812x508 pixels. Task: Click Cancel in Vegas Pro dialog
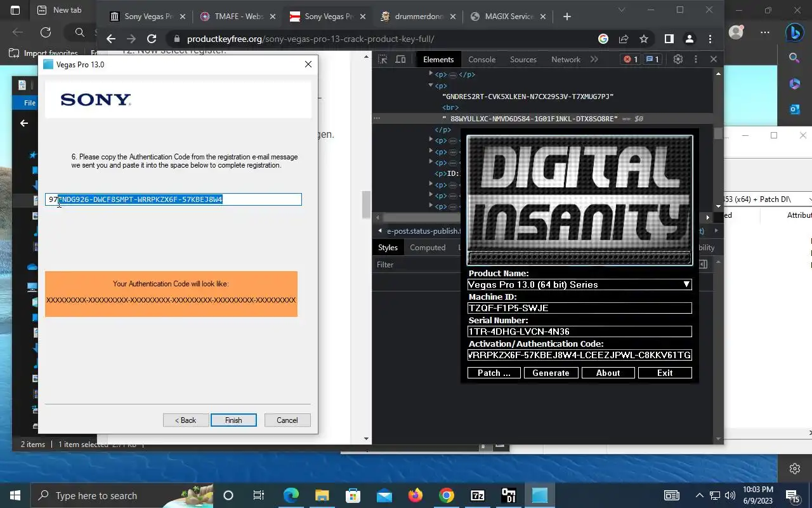pyautogui.click(x=287, y=420)
